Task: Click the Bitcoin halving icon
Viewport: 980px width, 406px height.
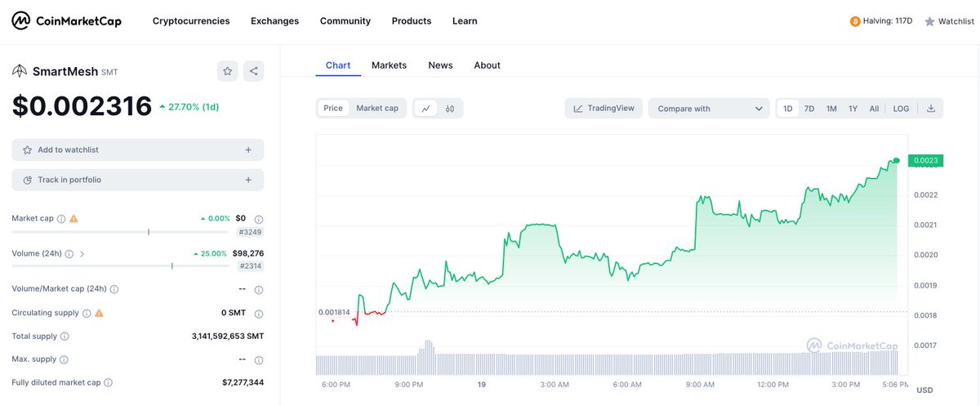Action: 855,21
